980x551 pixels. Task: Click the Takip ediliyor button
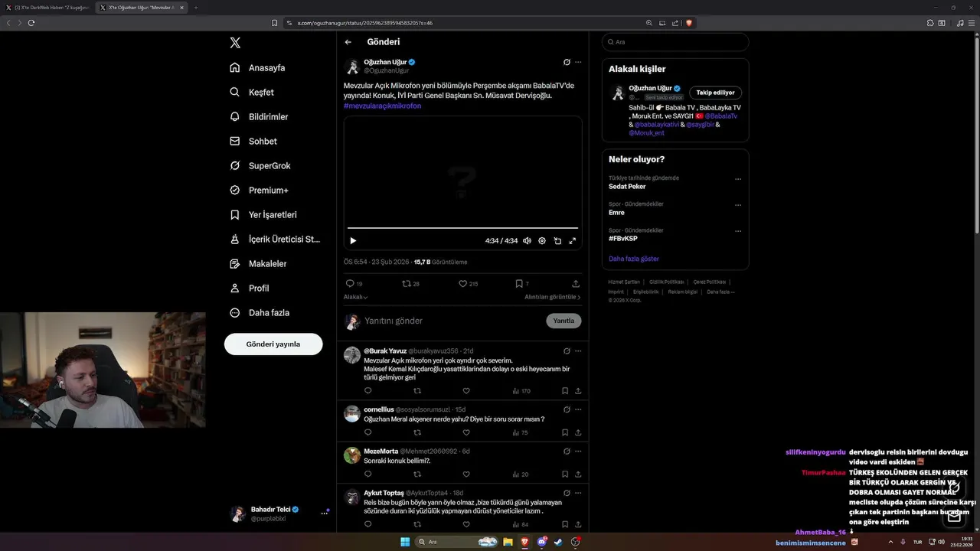point(715,93)
